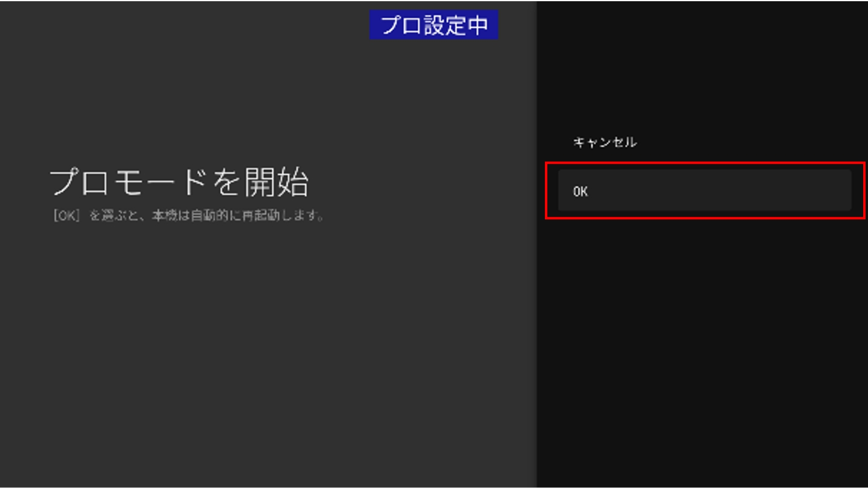Click the キャンセル option
868x488 pixels.
click(x=605, y=143)
